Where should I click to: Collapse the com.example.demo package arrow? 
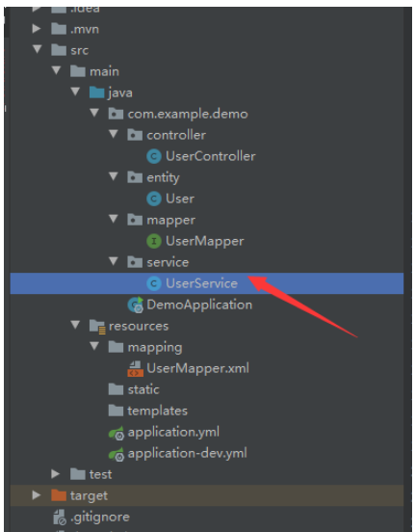(94, 113)
